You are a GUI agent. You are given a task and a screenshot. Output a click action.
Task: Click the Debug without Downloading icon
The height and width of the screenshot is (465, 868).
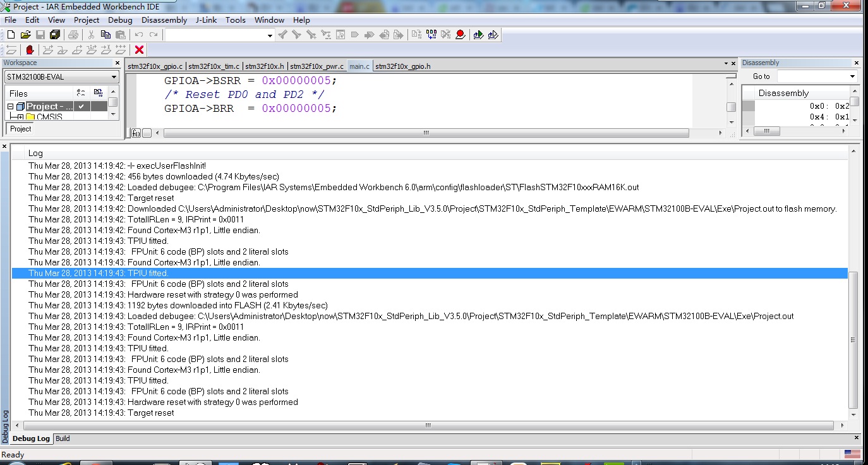click(493, 35)
